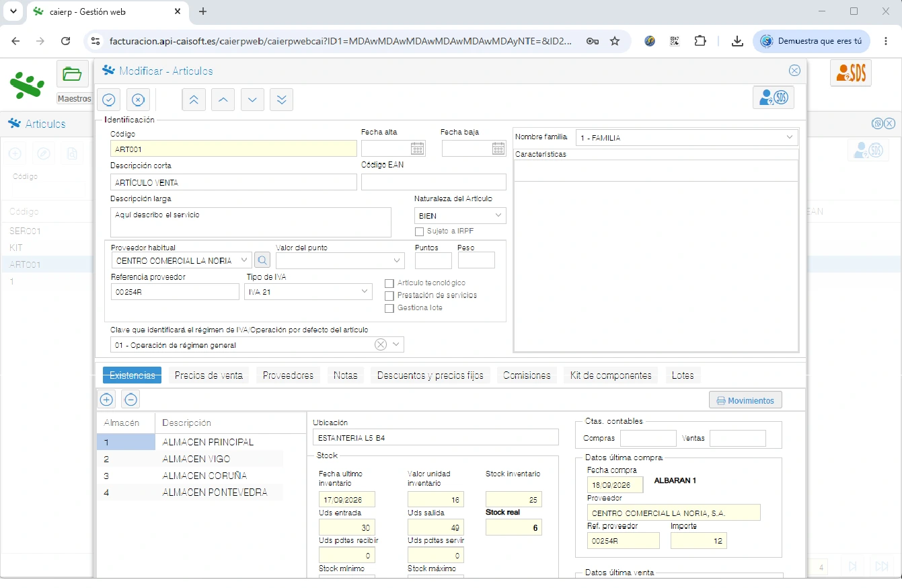Image resolution: width=902 pixels, height=588 pixels.
Task: Edit Descripción corta field
Action: (233, 182)
